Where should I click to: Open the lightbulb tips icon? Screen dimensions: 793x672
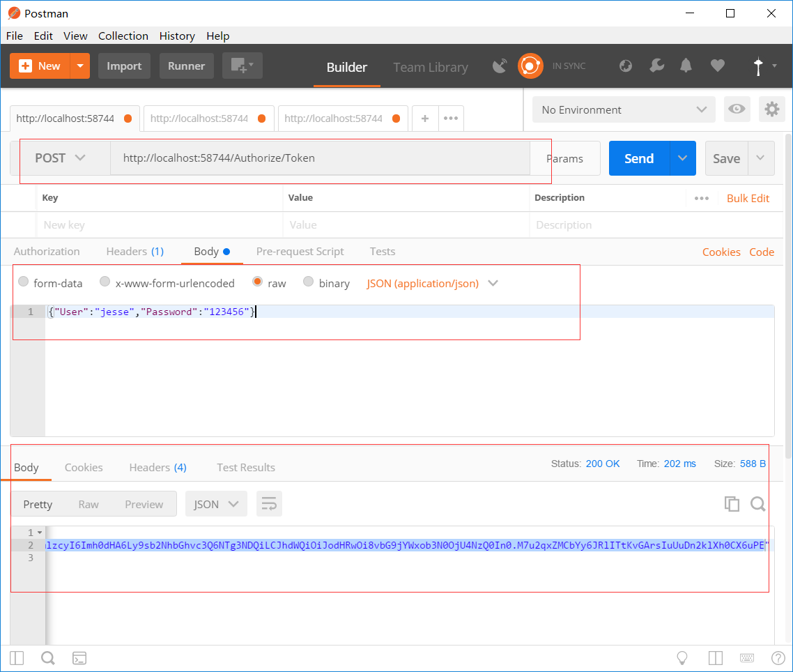(x=682, y=658)
